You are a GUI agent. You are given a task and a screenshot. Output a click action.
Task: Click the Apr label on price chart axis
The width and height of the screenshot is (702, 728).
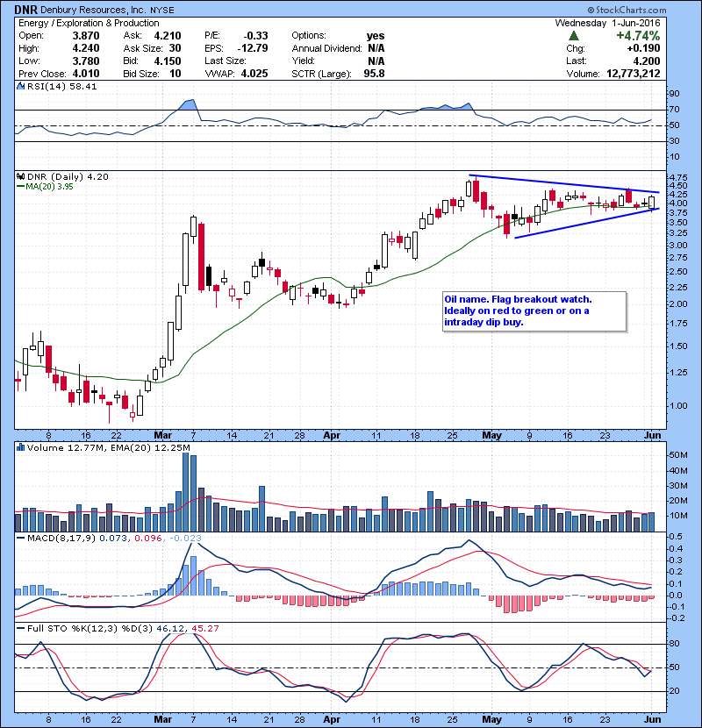[x=332, y=435]
